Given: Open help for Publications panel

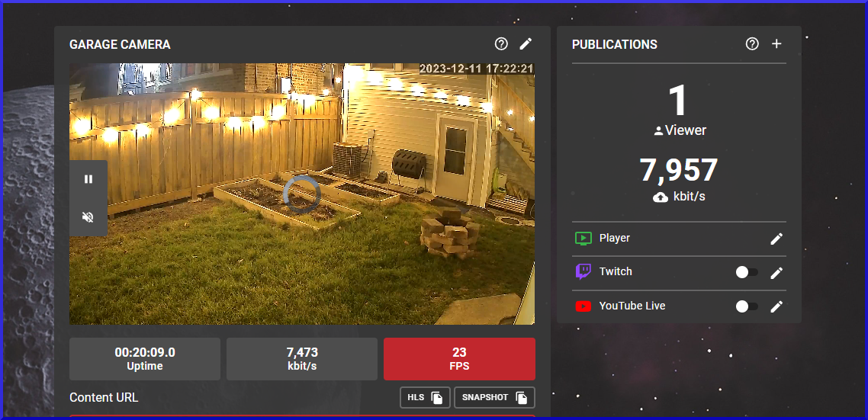Looking at the screenshot, I should pos(752,44).
